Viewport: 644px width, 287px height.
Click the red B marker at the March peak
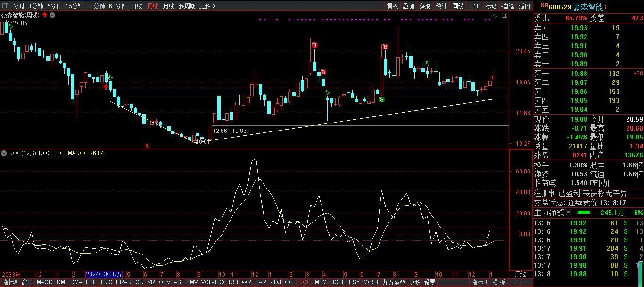point(315,45)
